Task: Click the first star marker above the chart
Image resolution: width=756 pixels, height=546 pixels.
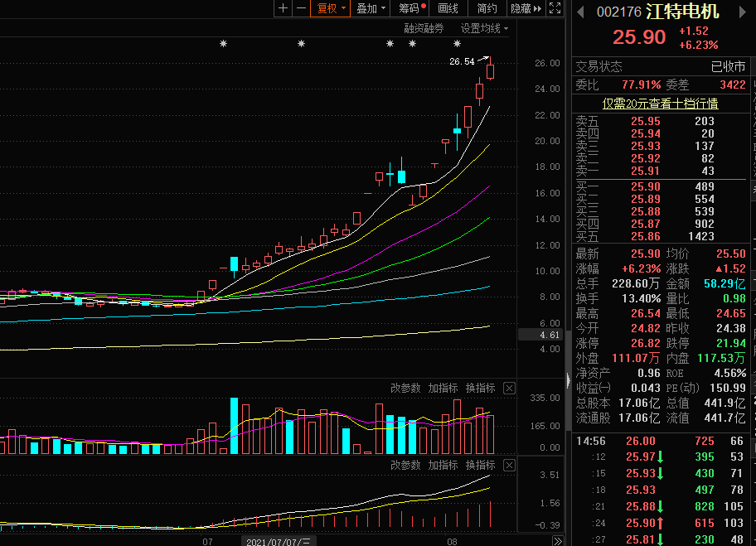Action: 223,44
